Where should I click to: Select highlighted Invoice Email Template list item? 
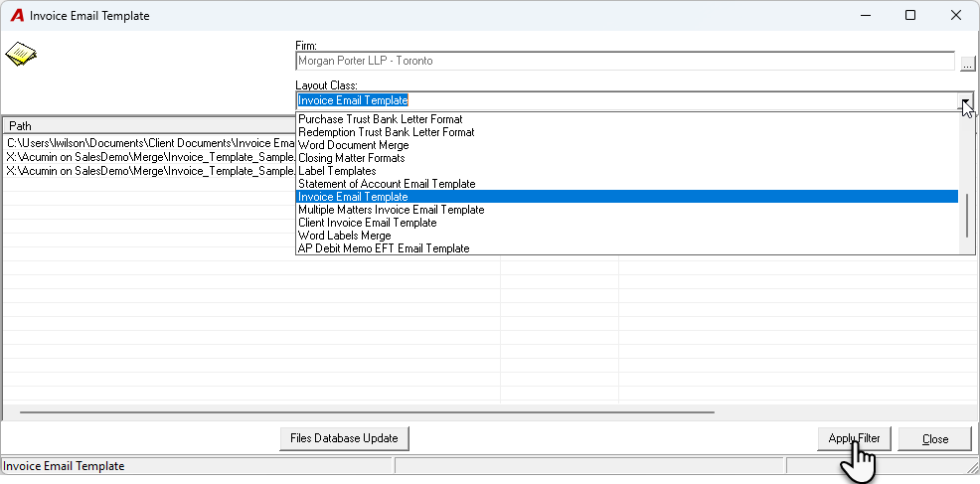pos(627,197)
